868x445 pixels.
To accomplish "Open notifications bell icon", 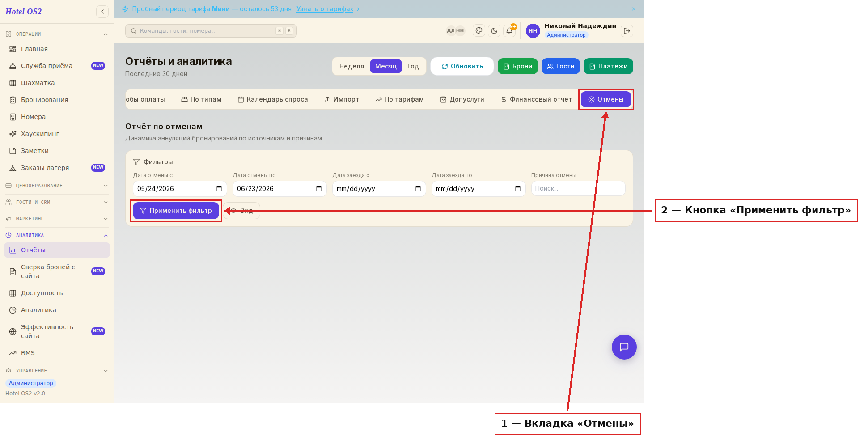I will point(509,31).
